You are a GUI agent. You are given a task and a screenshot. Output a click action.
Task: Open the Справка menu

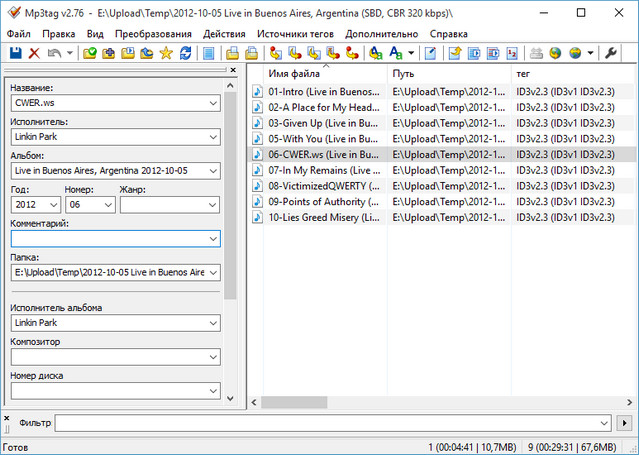coord(449,34)
